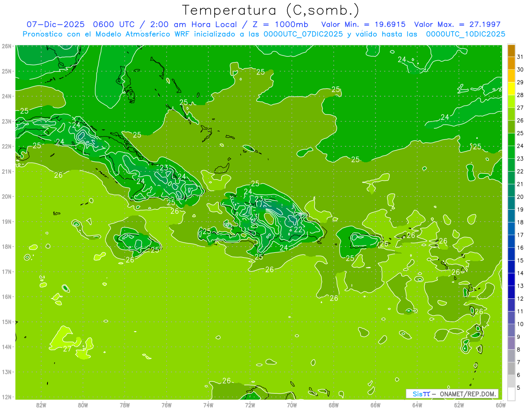Viewport: 532px width, 411px height.
Task: Click the legend value "20"
Action: pos(520,197)
